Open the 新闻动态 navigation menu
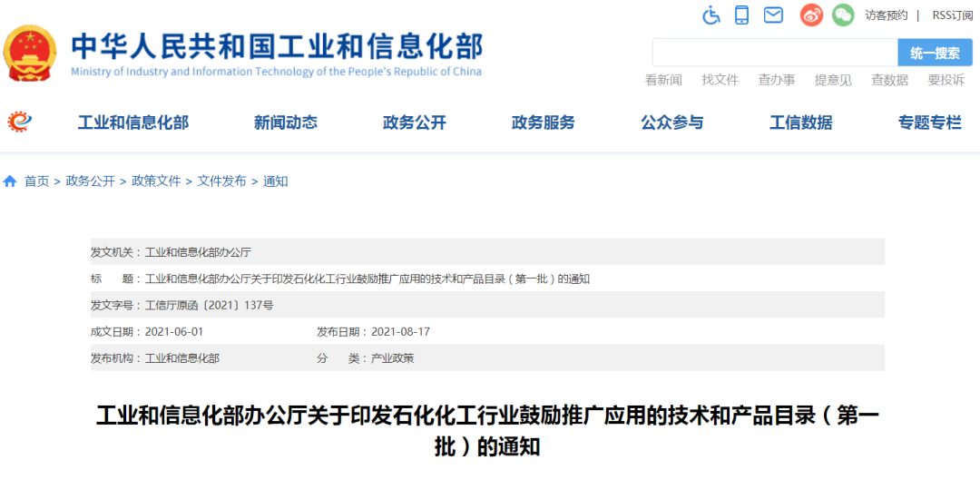The image size is (980, 489). click(286, 122)
